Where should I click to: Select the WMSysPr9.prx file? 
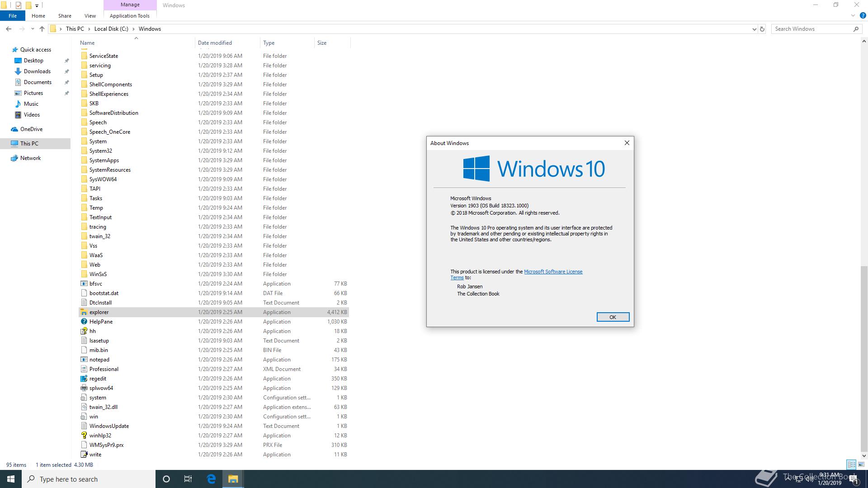coord(213,445)
